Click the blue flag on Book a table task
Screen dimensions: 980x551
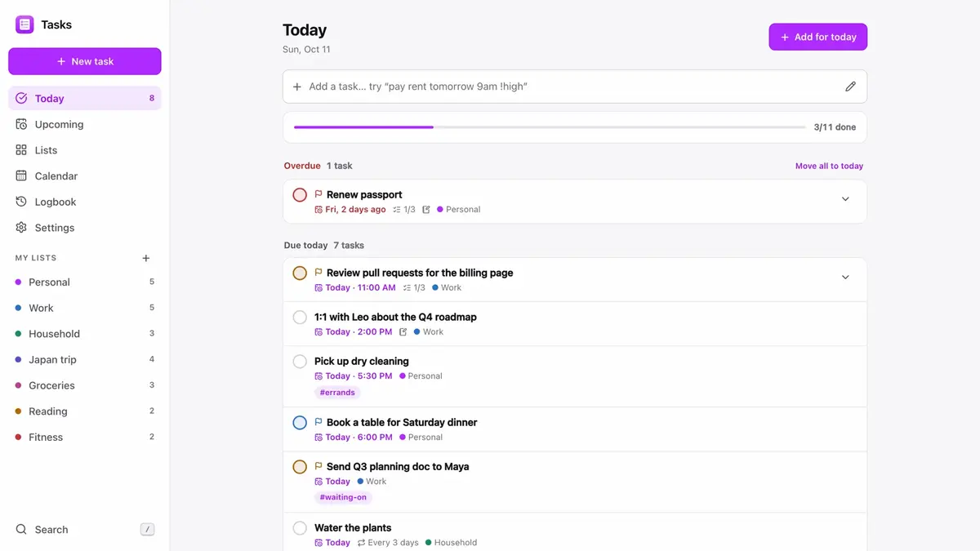point(318,422)
